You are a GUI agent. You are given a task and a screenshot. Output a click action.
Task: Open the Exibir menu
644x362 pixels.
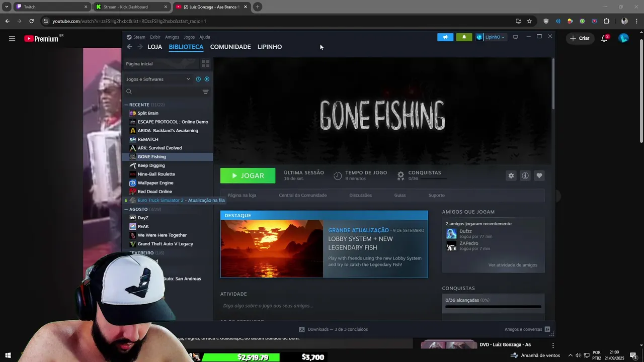155,37
